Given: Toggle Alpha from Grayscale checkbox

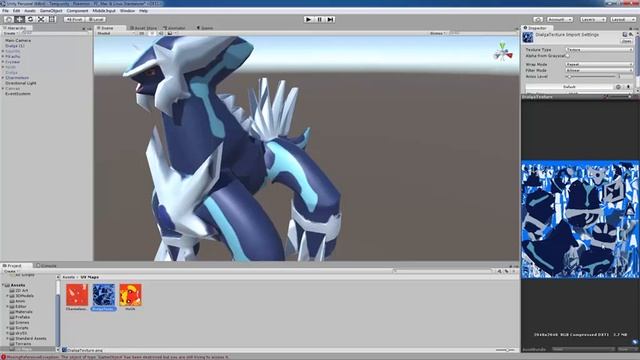Looking at the screenshot, I should 568,56.
